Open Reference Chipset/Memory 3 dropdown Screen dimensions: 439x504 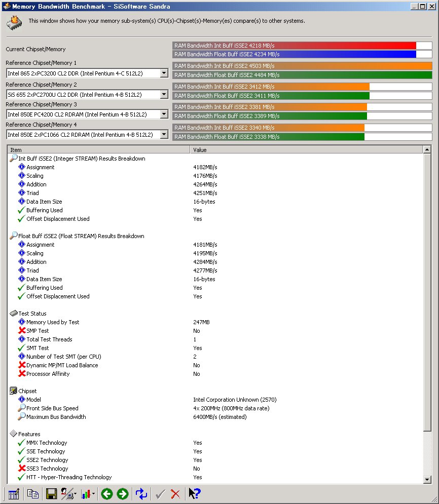point(164,114)
